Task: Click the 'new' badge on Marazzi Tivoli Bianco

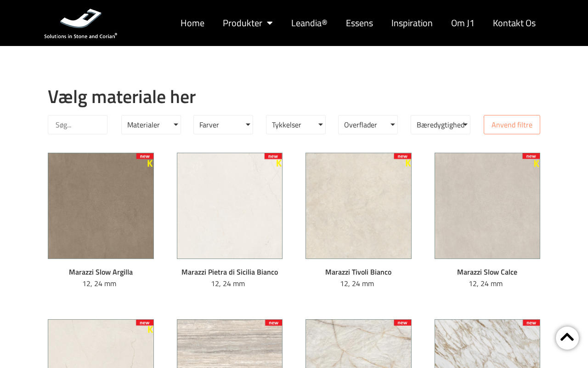Action: click(402, 156)
